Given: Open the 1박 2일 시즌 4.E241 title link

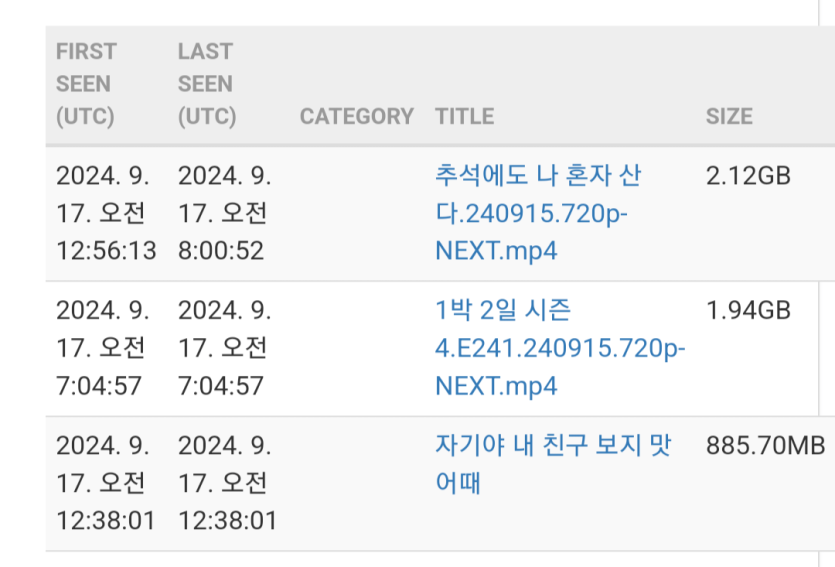Looking at the screenshot, I should pyautogui.click(x=560, y=348).
